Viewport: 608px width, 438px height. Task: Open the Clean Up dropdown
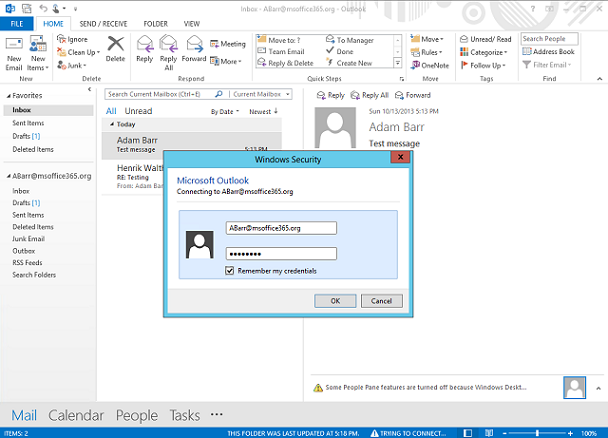tap(79, 52)
